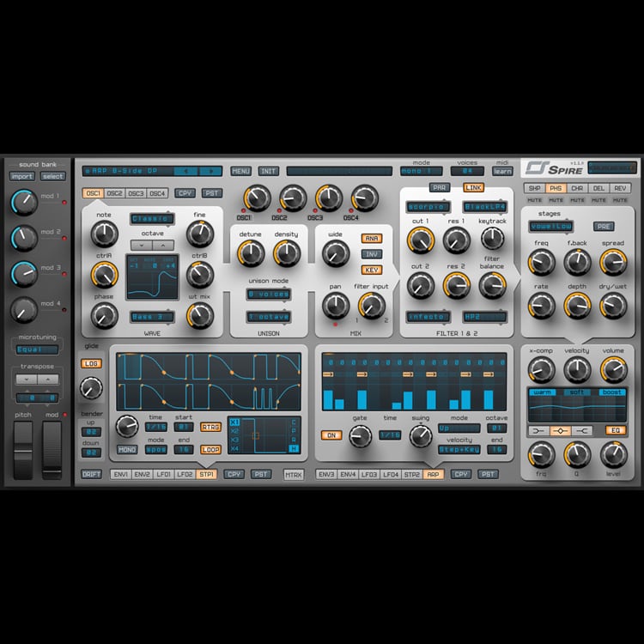Load the next preset with the right arrow

pos(210,171)
